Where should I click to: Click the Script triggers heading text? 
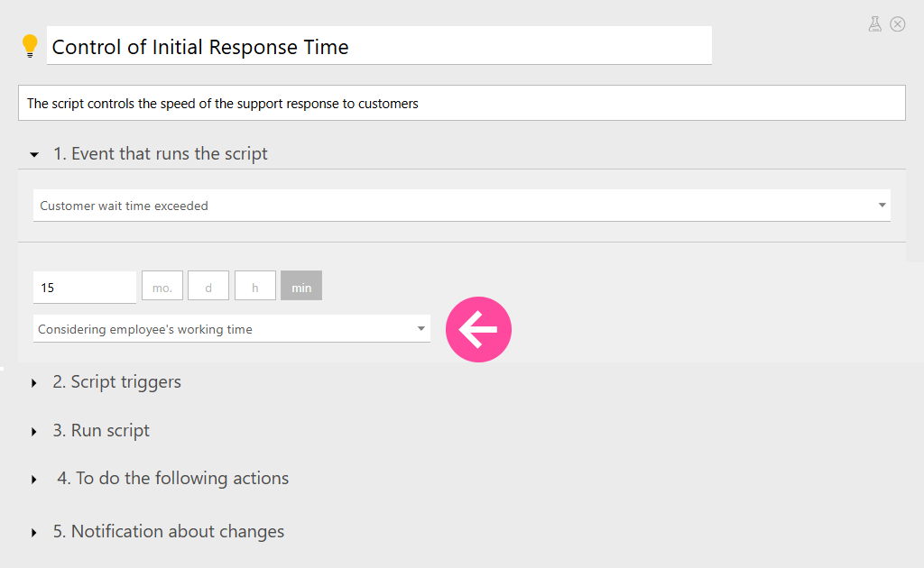point(116,382)
